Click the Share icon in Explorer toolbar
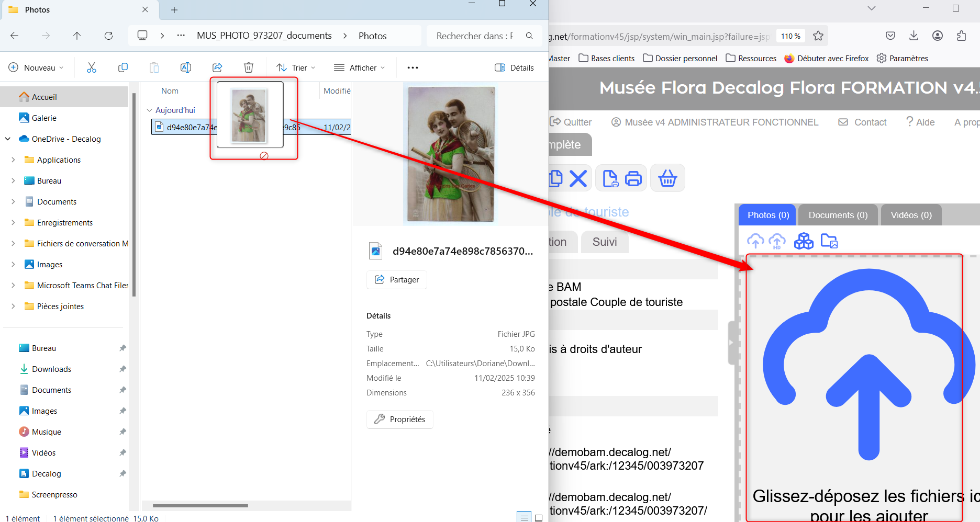This screenshot has width=980, height=522. click(x=217, y=67)
